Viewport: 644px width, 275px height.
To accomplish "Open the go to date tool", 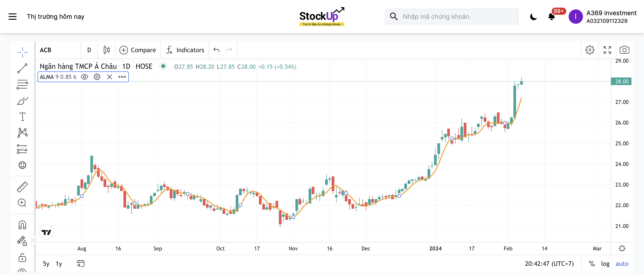I will click(80, 264).
